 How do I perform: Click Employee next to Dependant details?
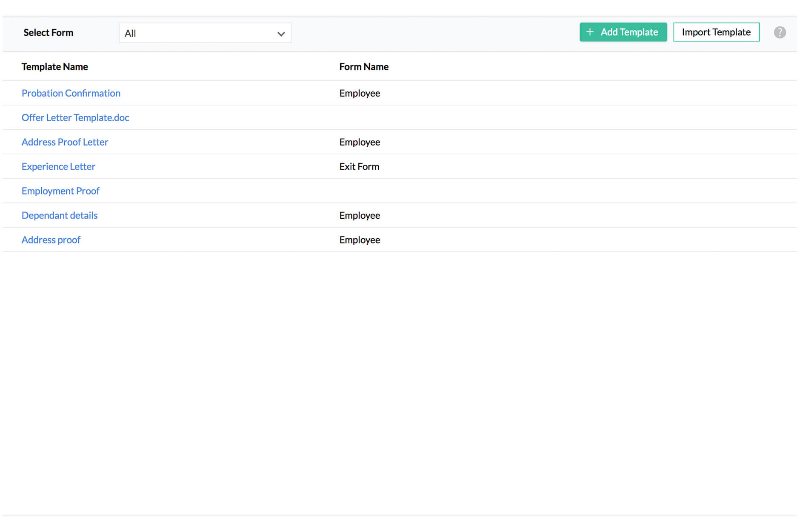click(360, 215)
